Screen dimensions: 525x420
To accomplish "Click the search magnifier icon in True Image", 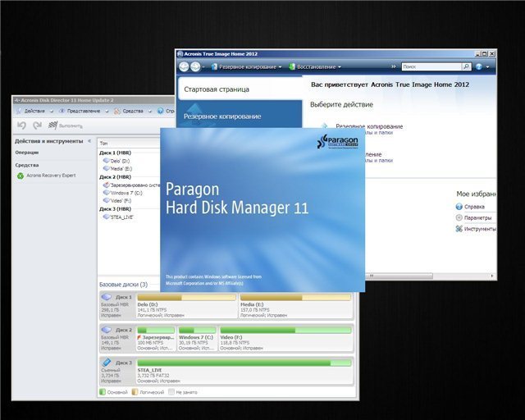I will pos(467,66).
